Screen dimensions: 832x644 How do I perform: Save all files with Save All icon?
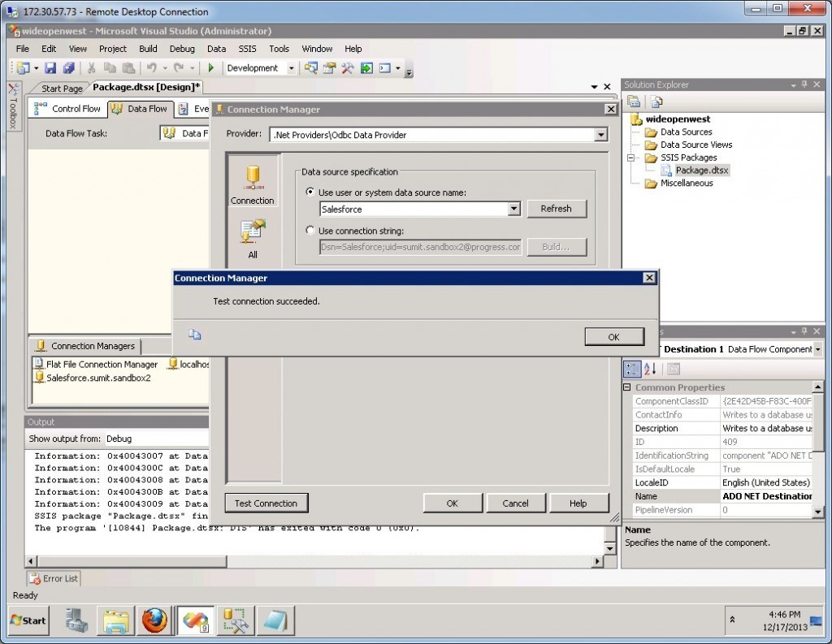click(69, 68)
